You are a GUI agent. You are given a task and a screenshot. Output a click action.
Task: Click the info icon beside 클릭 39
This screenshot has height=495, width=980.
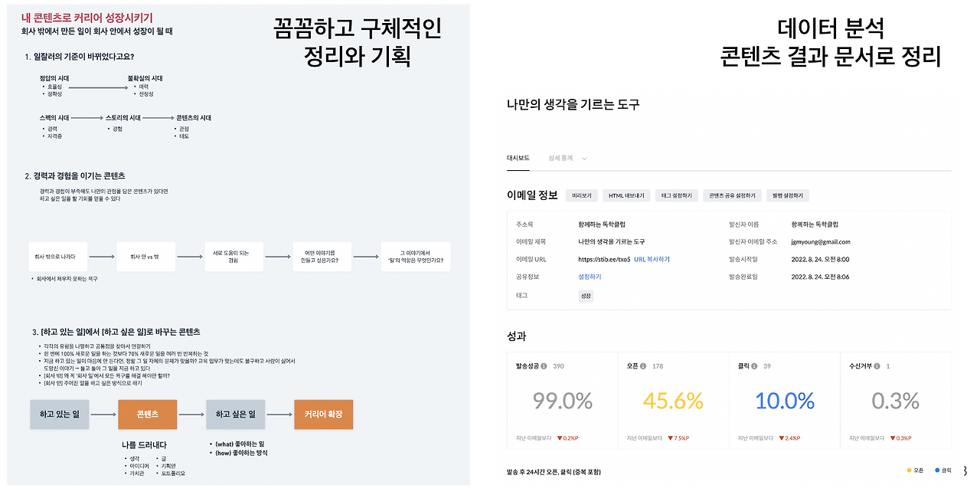[755, 366]
